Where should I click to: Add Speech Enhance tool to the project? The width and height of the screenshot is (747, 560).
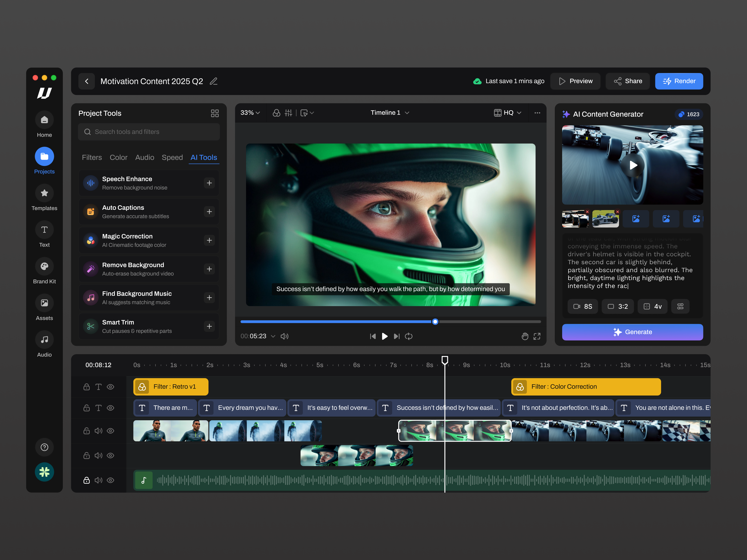click(209, 183)
